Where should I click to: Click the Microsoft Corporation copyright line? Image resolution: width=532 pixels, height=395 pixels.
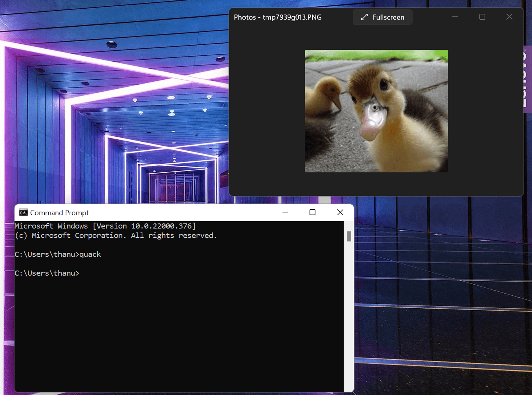click(x=115, y=236)
